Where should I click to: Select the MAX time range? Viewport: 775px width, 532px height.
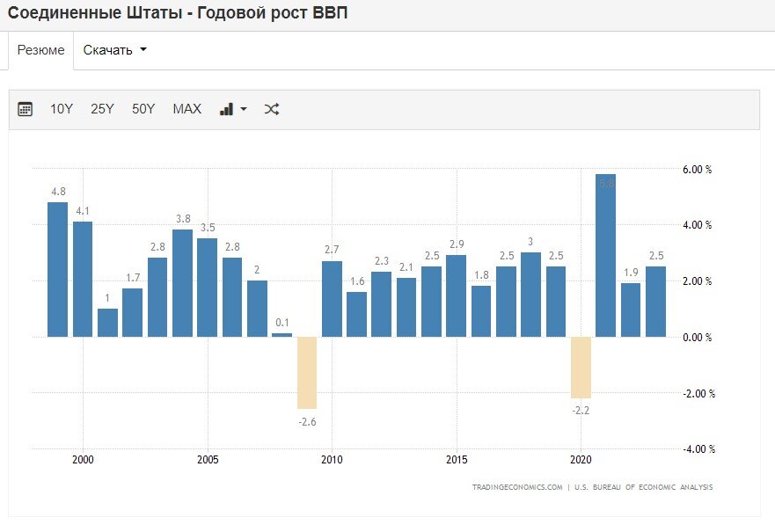[186, 108]
